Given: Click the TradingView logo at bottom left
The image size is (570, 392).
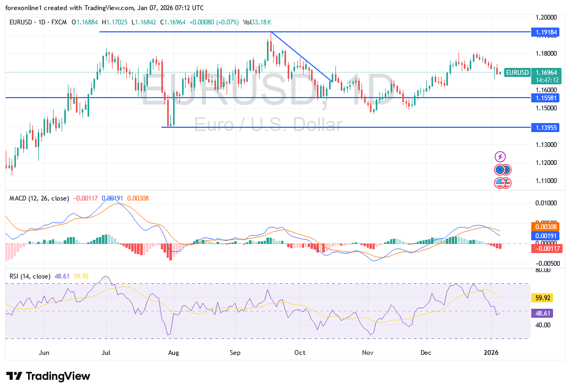Looking at the screenshot, I should tap(47, 376).
